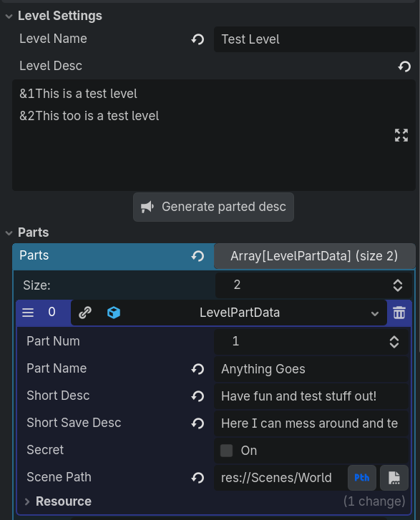The image size is (420, 520).
Task: Click the Scene Path label
Action: pos(59,477)
